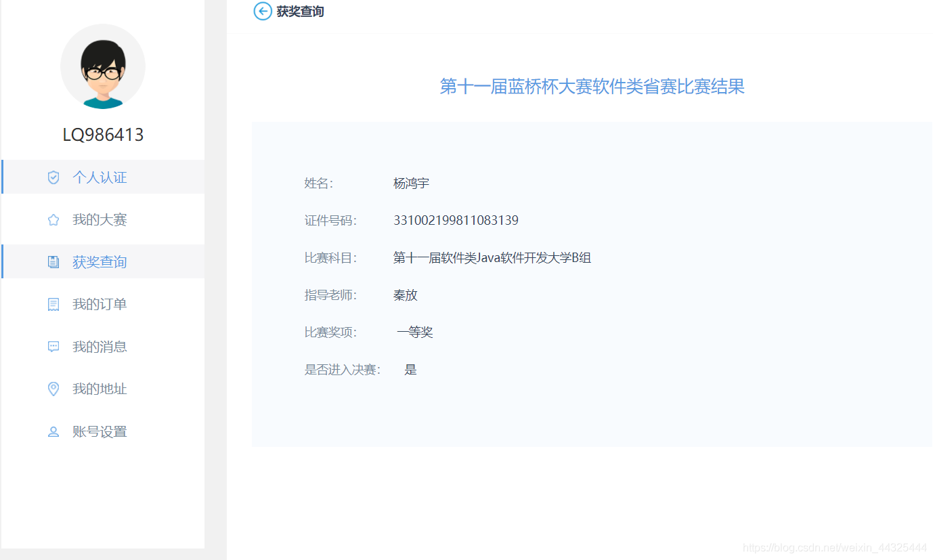Click the 比赛科目 label
This screenshot has height=560, width=933.
pyautogui.click(x=330, y=258)
